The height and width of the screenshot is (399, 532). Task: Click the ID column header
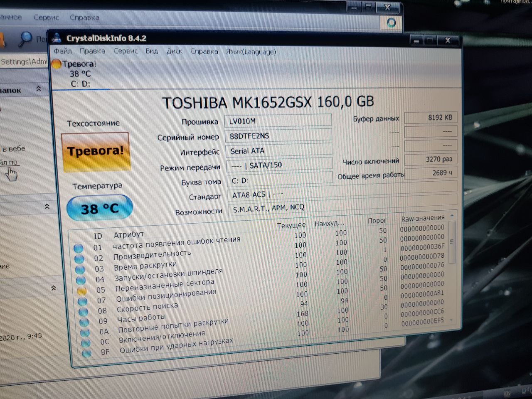click(98, 236)
